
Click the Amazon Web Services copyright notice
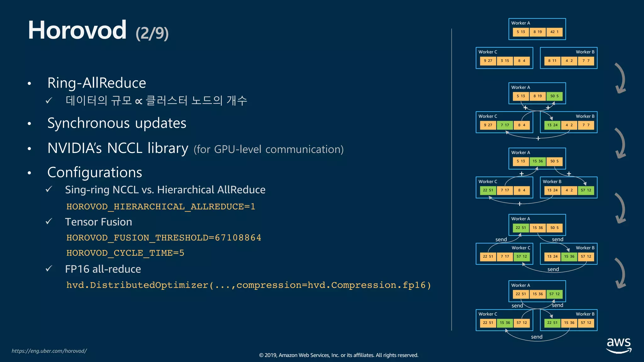[338, 355]
